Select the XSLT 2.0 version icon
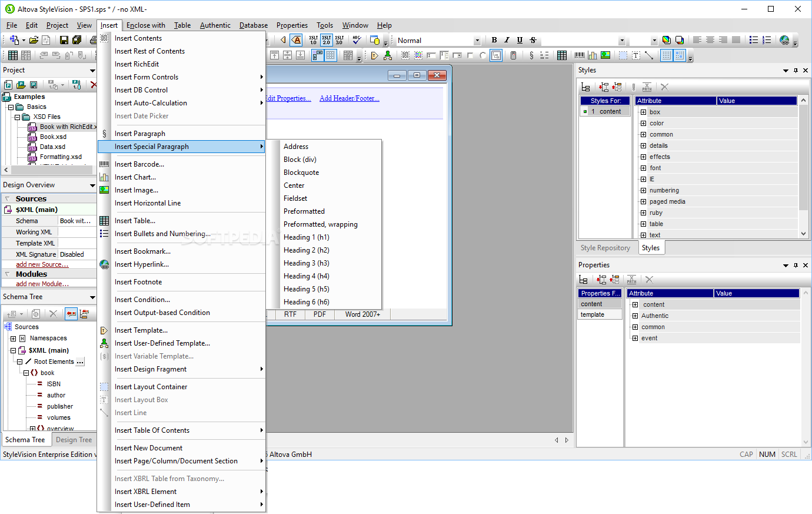Image resolution: width=812 pixels, height=514 pixels. coord(326,40)
